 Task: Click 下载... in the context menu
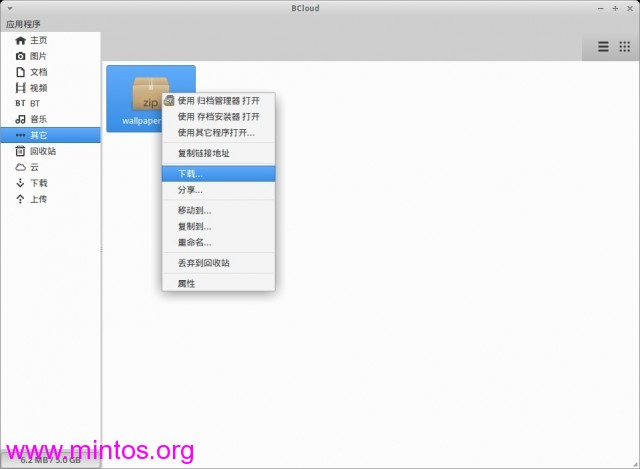click(x=218, y=174)
